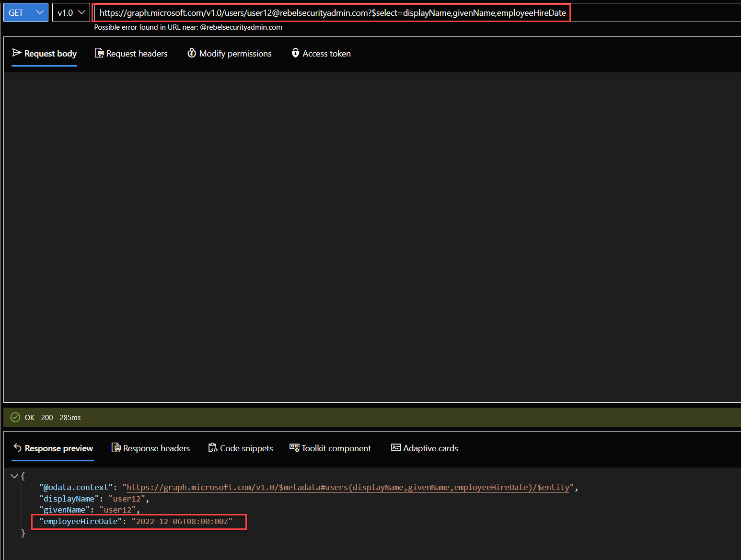
Task: Click the Toolkit component icon
Action: pyautogui.click(x=294, y=448)
